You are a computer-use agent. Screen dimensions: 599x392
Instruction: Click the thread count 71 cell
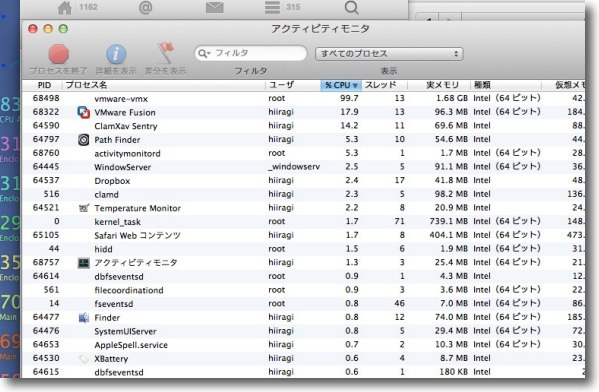click(399, 221)
